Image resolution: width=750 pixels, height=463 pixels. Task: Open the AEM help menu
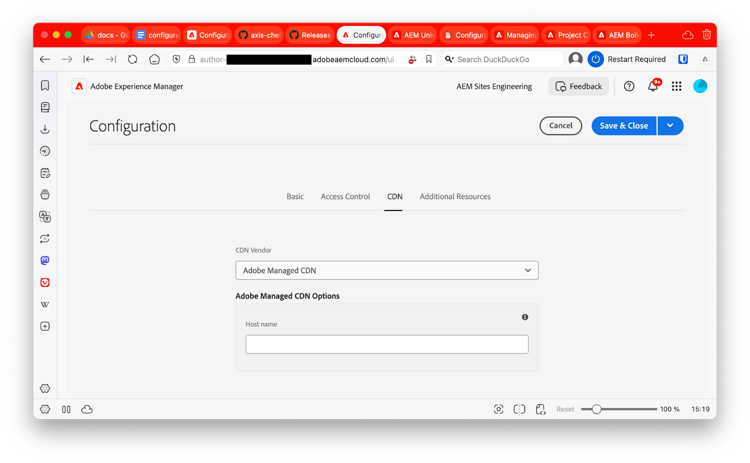629,86
